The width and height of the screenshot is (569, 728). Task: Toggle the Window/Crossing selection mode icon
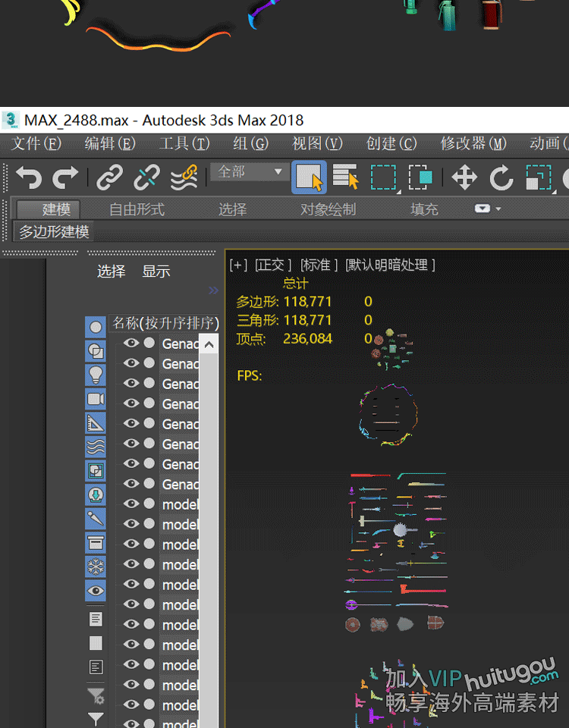pos(420,177)
